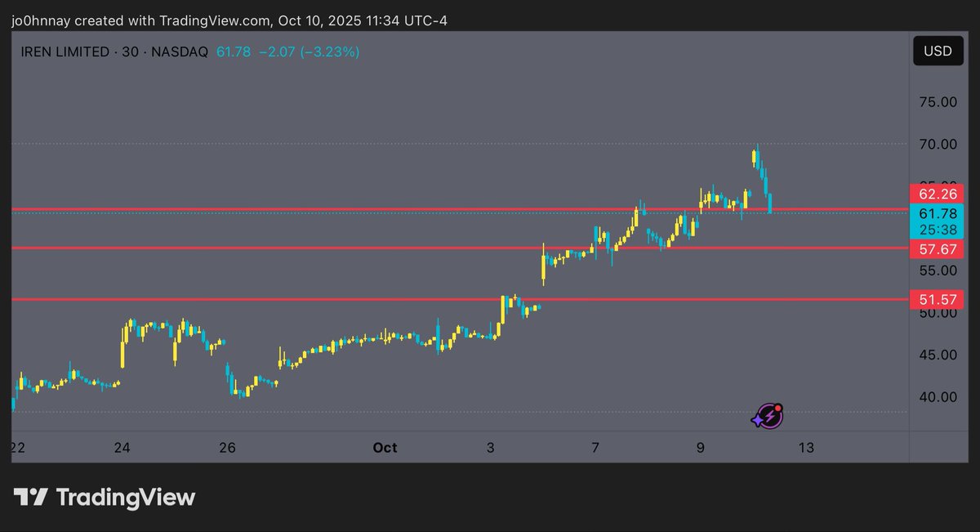
Task: Select the red 62.26 price label
Action: pyautogui.click(x=938, y=194)
